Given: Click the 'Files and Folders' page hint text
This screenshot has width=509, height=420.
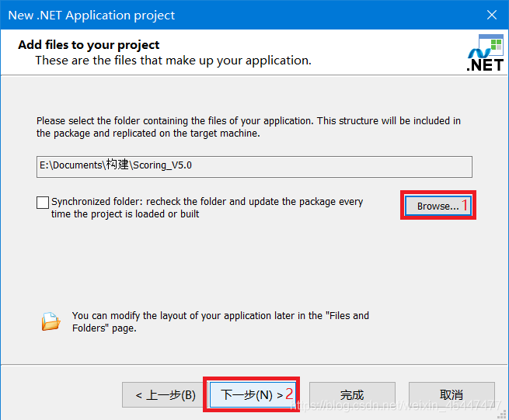Looking at the screenshot, I should pos(221,321).
